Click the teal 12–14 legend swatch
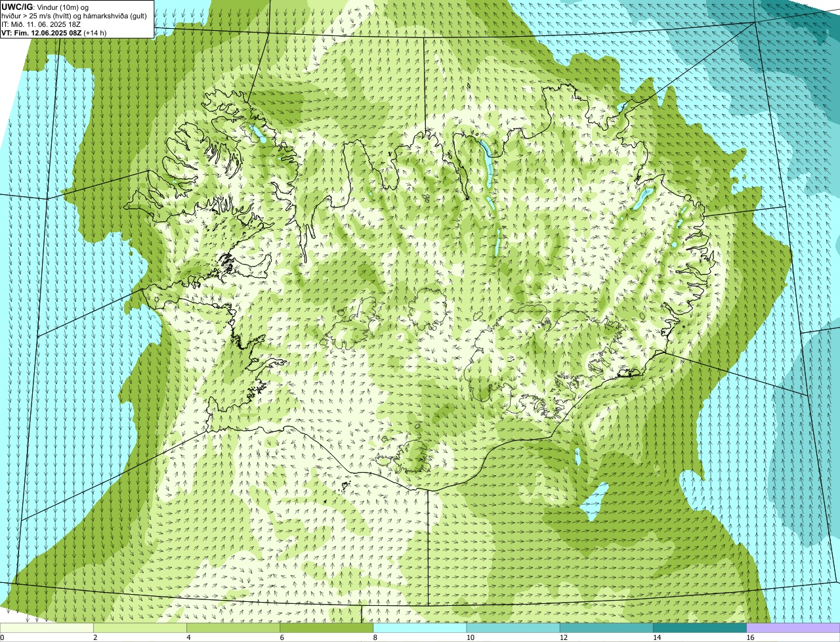The image size is (840, 642). (x=606, y=628)
